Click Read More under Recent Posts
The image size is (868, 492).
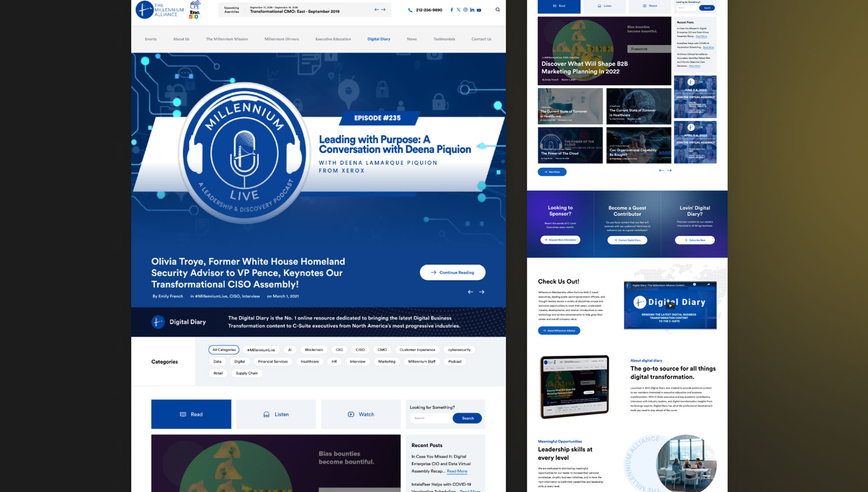coord(457,471)
